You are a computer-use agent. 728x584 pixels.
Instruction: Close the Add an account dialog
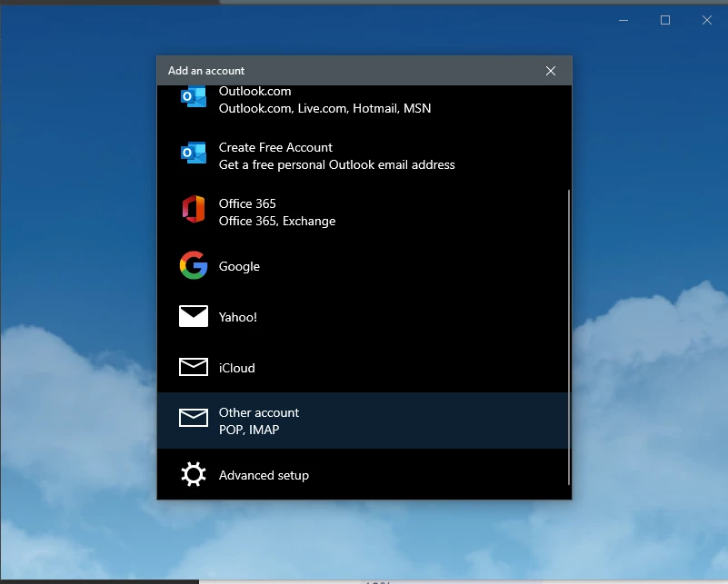pyautogui.click(x=551, y=71)
